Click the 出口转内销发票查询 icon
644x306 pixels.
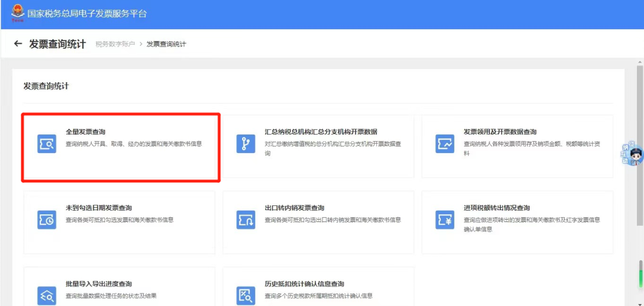tap(245, 220)
